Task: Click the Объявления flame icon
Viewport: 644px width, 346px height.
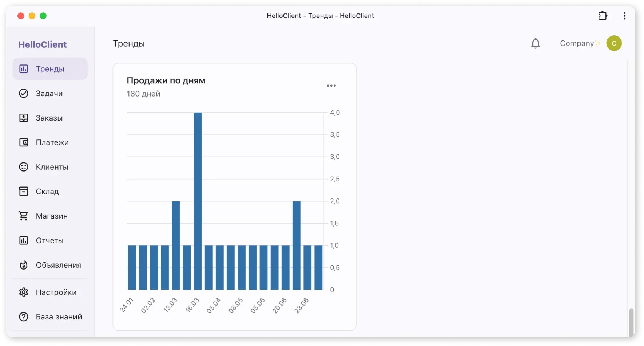Action: point(24,265)
